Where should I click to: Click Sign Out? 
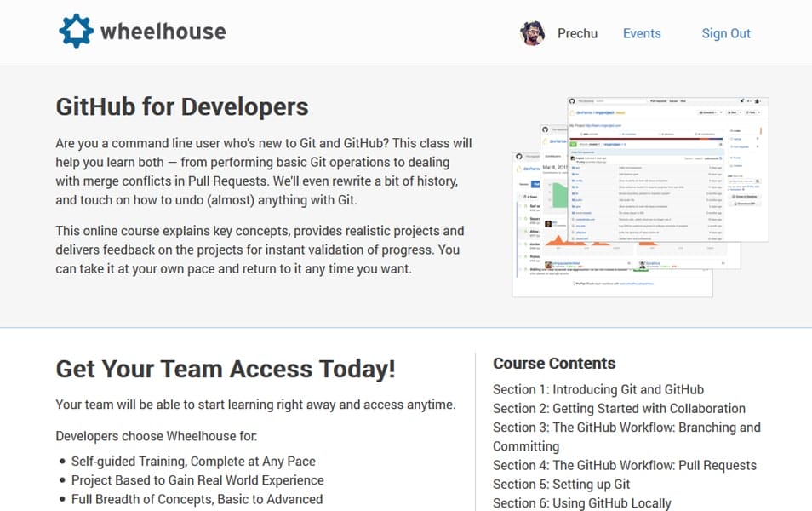click(726, 33)
